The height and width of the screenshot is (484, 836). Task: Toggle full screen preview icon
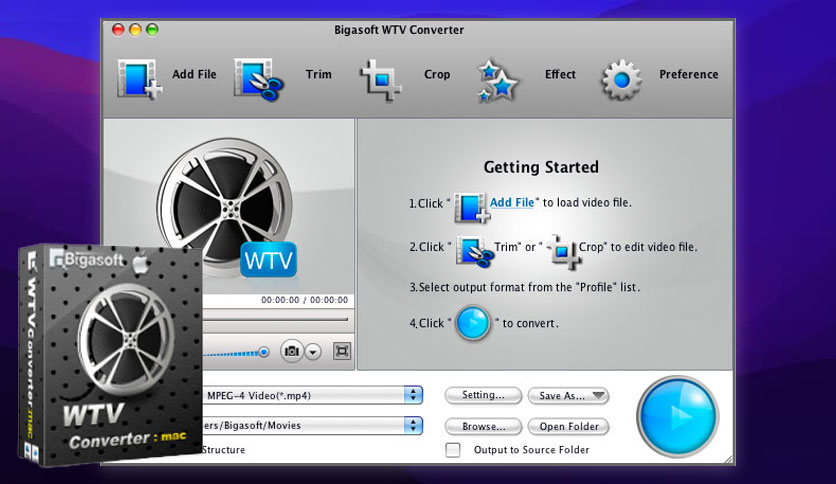click(342, 351)
